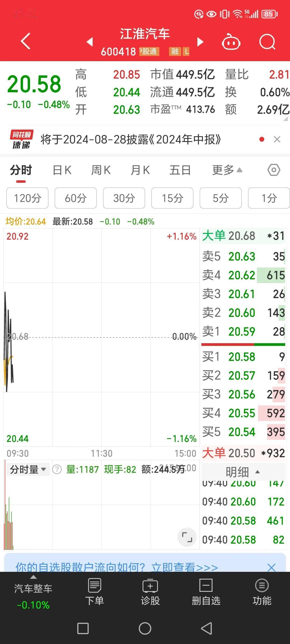Select 1分 interval
This screenshot has height=644, width=290.
[x=269, y=198]
